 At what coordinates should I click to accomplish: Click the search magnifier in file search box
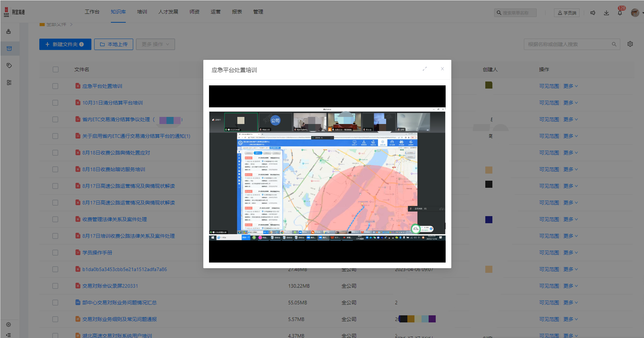[614, 44]
